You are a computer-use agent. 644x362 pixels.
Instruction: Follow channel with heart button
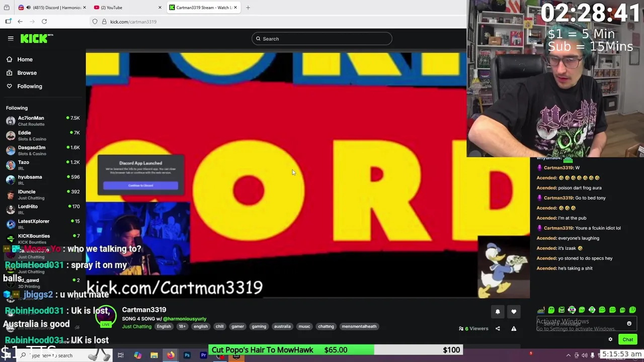tap(514, 312)
